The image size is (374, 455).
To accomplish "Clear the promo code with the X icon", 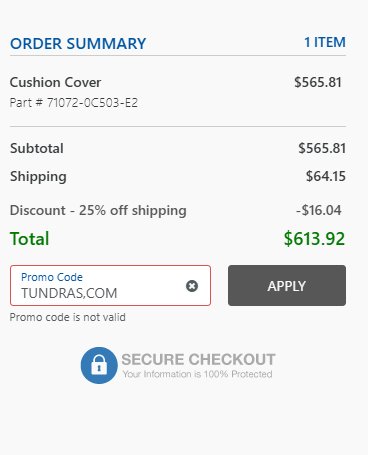I will pyautogui.click(x=192, y=286).
